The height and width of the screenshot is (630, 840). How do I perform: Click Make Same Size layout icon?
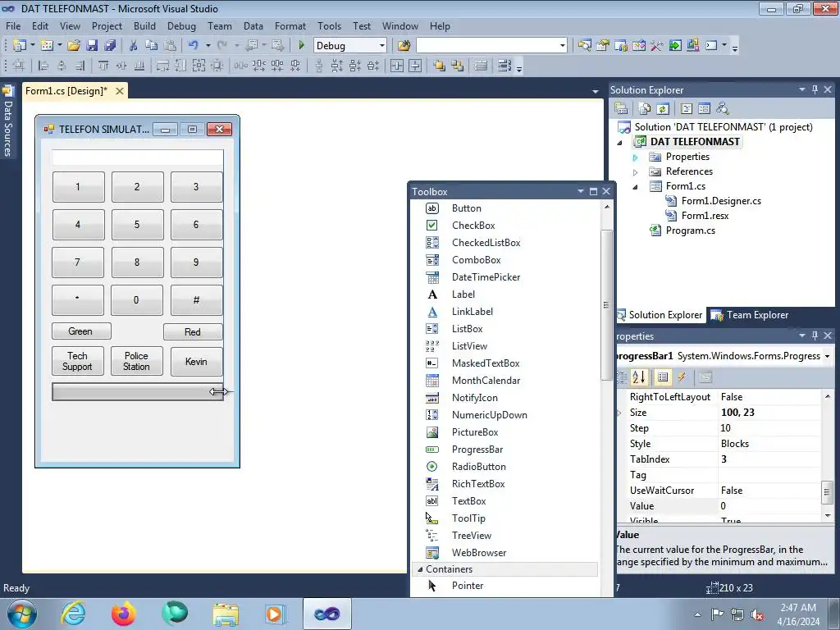[x=199, y=66]
